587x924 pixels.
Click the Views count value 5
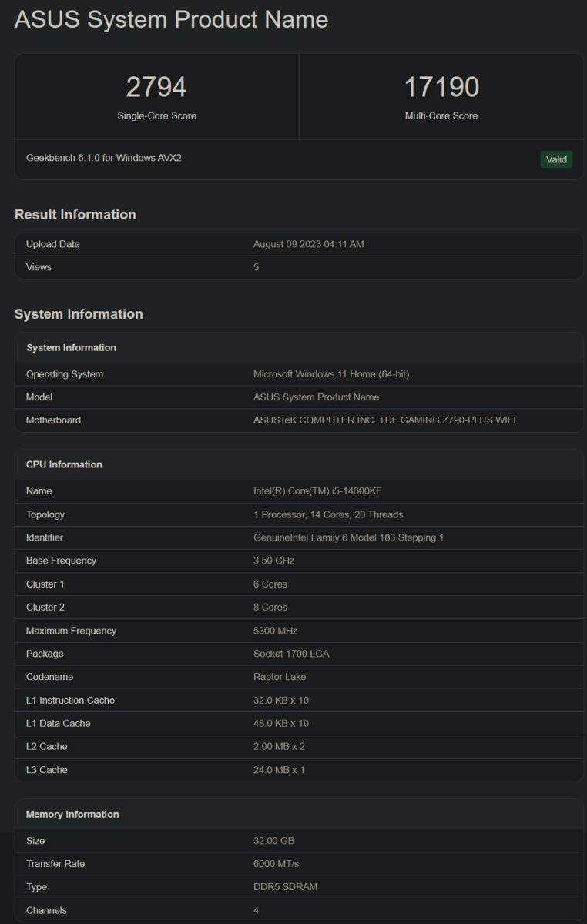(x=257, y=267)
